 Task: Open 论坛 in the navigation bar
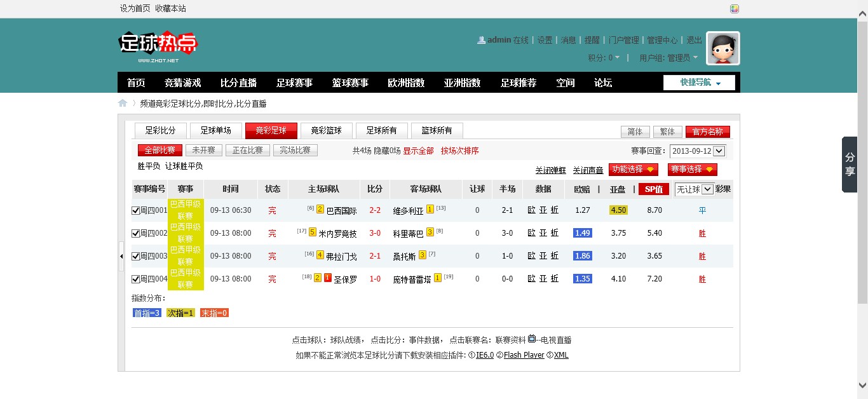603,83
